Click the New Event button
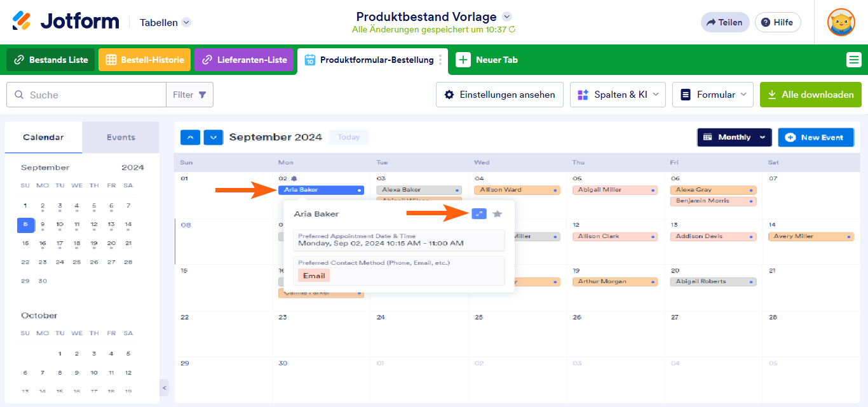 [x=816, y=137]
